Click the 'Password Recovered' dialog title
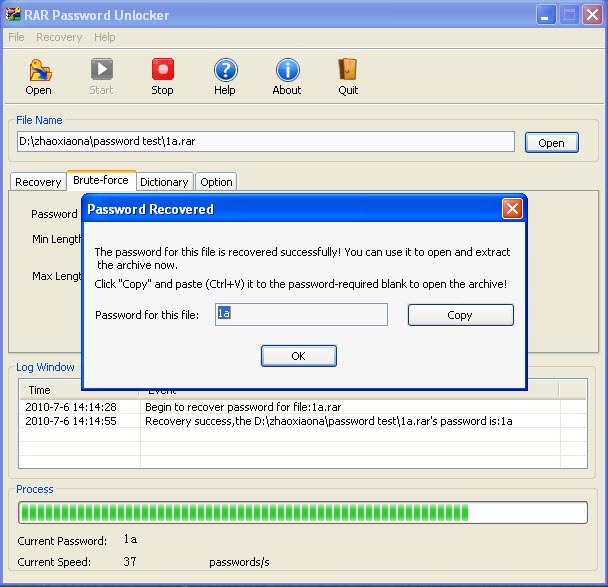The image size is (608, 587). tap(150, 209)
